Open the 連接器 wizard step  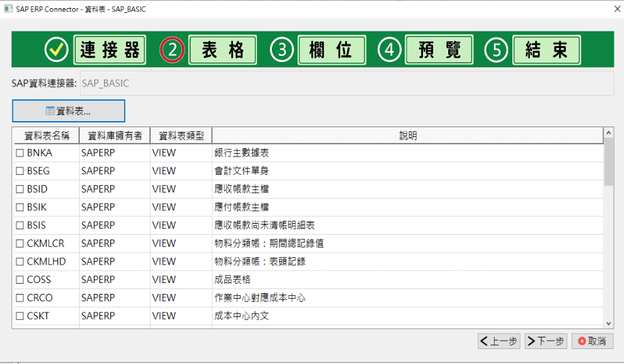[110, 50]
